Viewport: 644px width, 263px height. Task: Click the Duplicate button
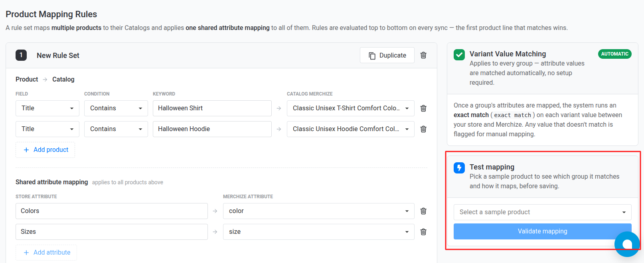pyautogui.click(x=387, y=55)
